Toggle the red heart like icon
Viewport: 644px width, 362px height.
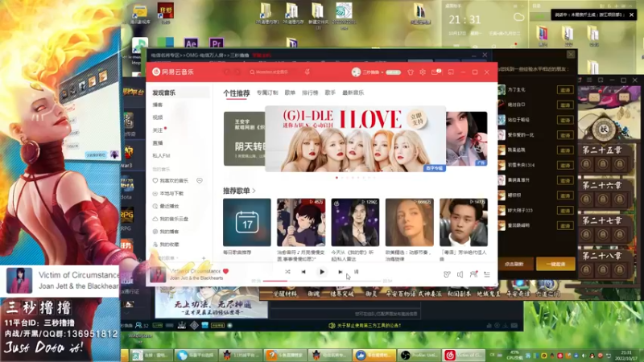(x=225, y=271)
